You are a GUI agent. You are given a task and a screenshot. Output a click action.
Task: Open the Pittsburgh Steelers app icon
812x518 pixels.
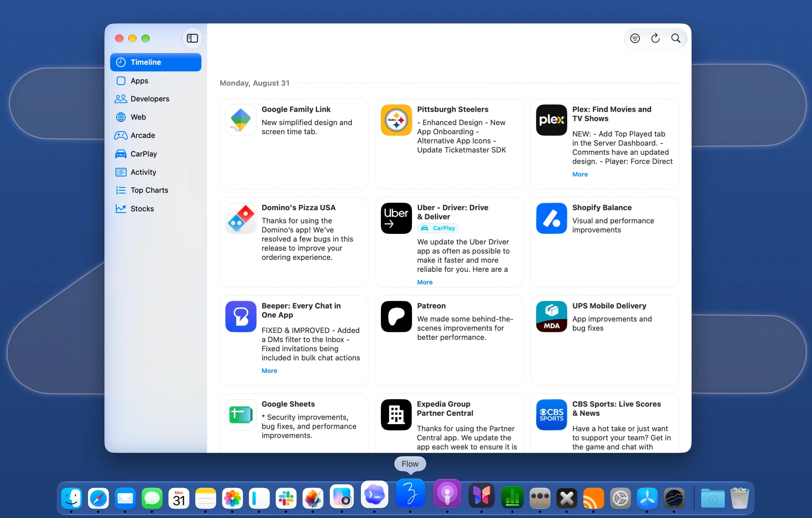(396, 120)
